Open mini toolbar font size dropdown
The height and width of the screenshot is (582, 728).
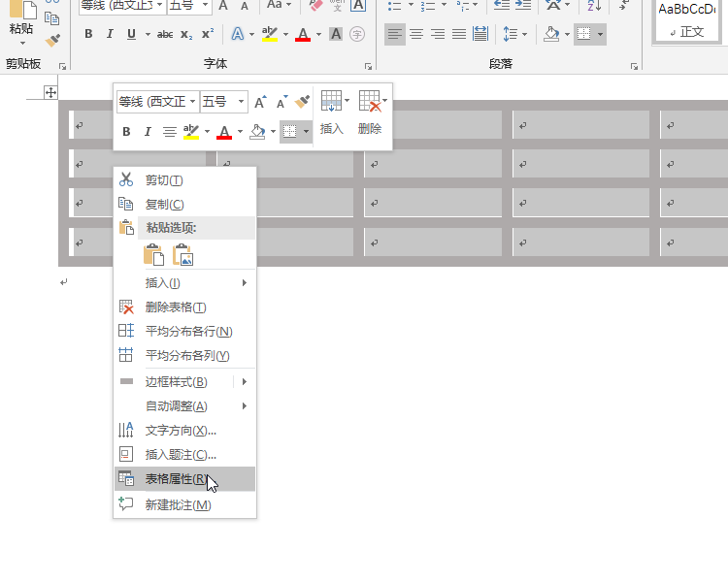click(x=241, y=101)
